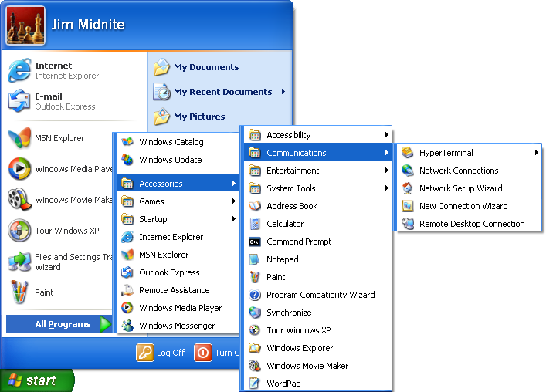Expand the Entertainment submenu arrow
This screenshot has height=392, width=546.
(386, 171)
